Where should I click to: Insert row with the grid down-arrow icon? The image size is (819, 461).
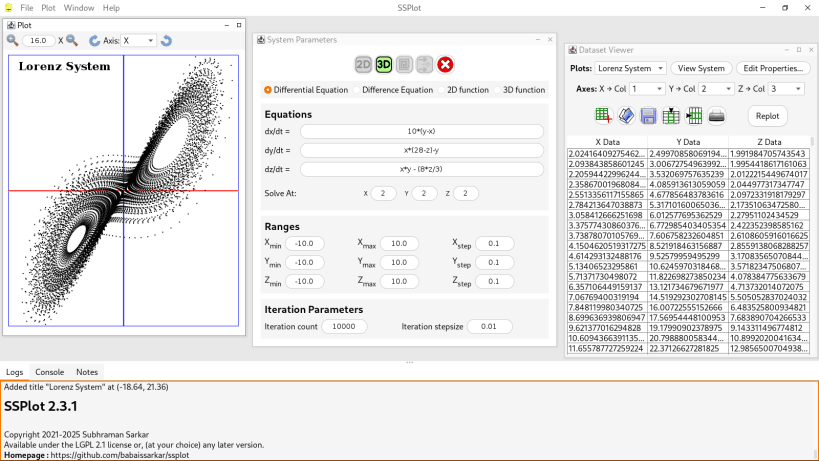click(671, 116)
